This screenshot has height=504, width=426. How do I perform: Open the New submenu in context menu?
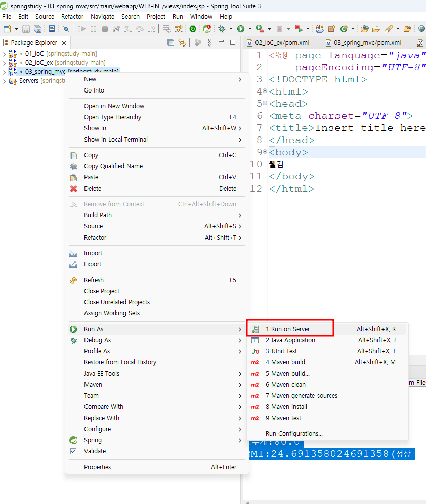click(x=157, y=79)
